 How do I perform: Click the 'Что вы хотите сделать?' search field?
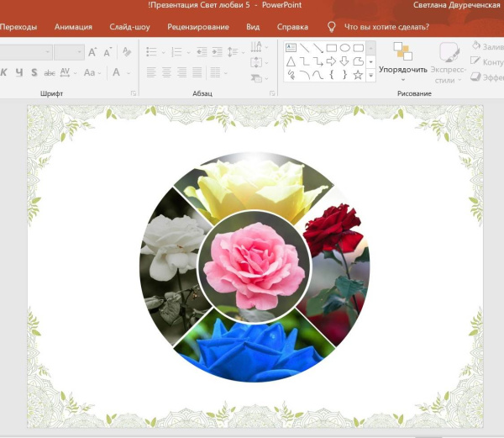386,27
